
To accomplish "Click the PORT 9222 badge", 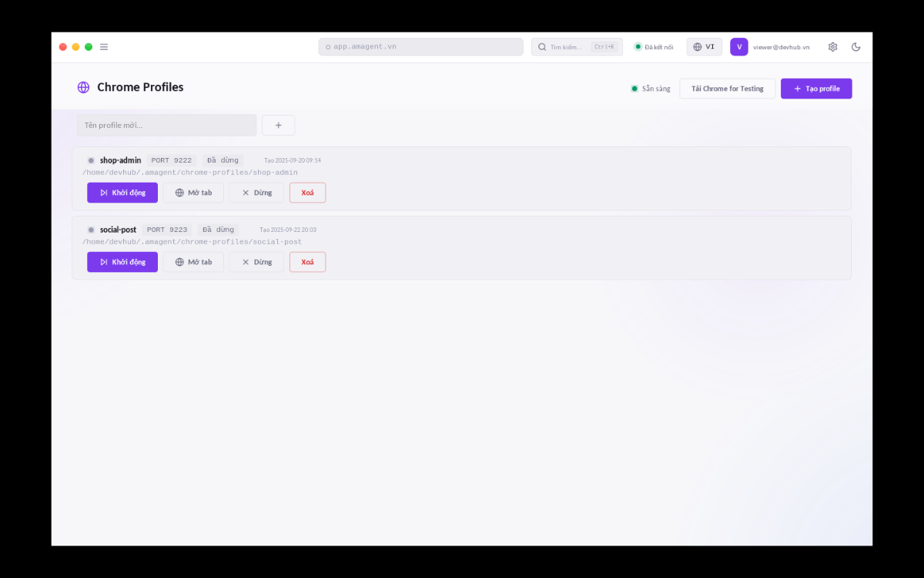I will click(x=171, y=160).
